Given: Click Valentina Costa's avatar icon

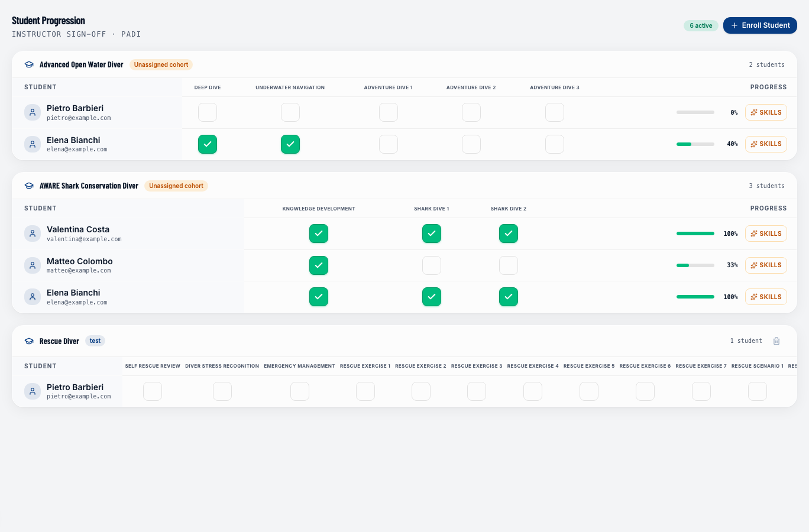Looking at the screenshot, I should 33,233.
